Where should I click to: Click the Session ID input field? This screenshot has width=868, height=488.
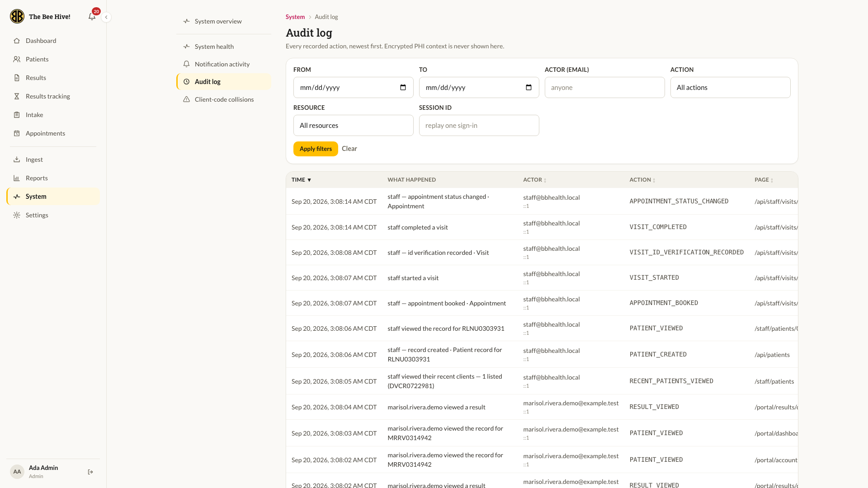(x=479, y=126)
